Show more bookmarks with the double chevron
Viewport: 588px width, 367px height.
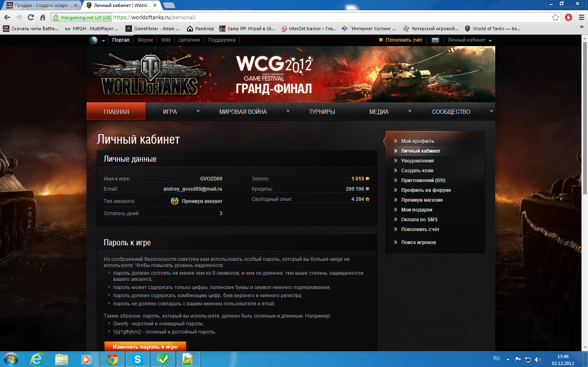pos(582,27)
